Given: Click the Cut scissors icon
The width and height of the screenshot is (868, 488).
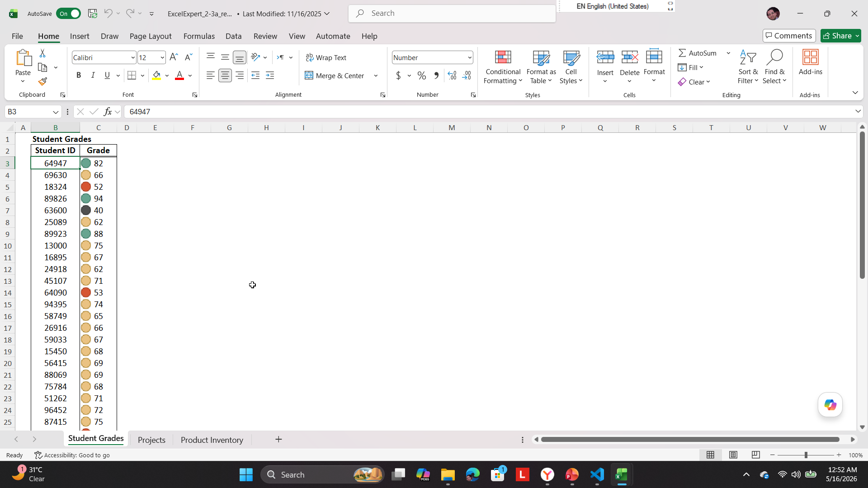Looking at the screenshot, I should (x=42, y=53).
